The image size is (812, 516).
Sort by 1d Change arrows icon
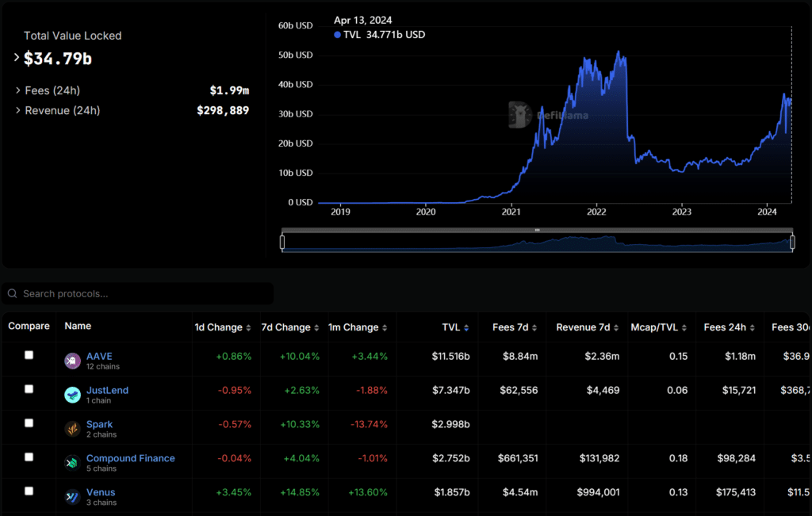[248, 327]
